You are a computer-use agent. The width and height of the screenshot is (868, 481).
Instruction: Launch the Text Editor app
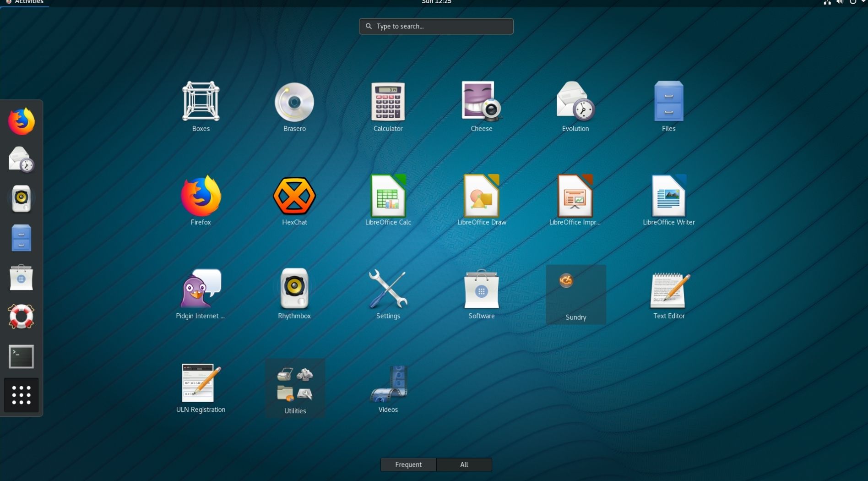coord(669,295)
